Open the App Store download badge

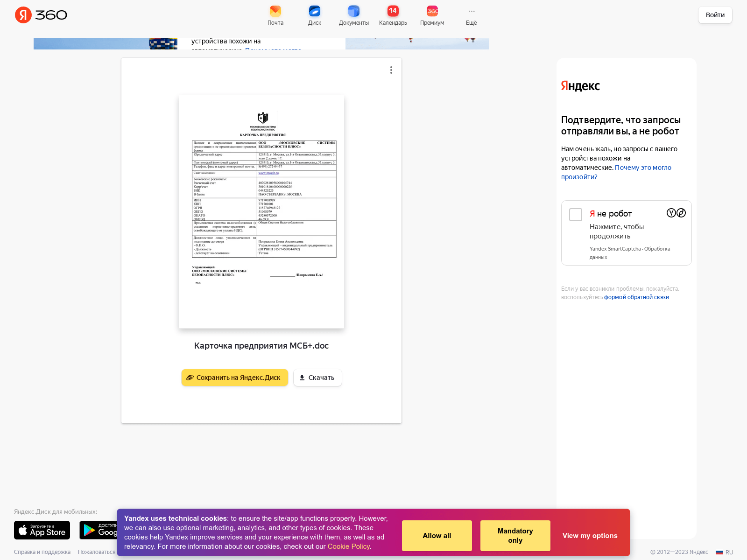click(42, 530)
